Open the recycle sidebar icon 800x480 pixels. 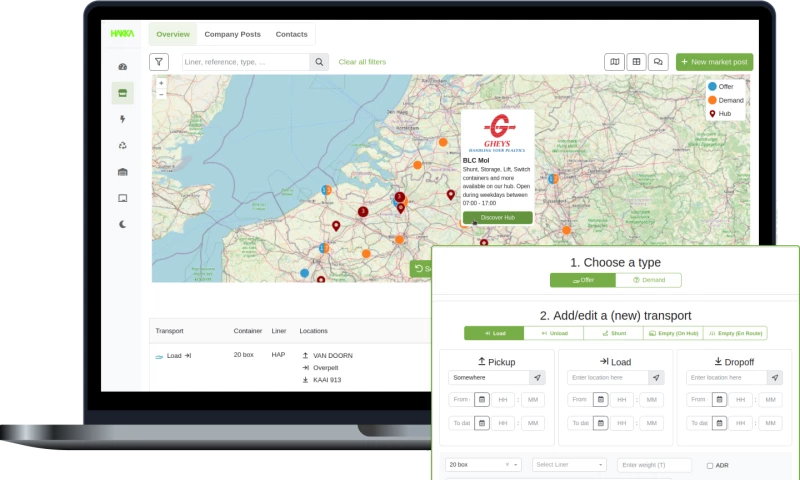coord(122,145)
